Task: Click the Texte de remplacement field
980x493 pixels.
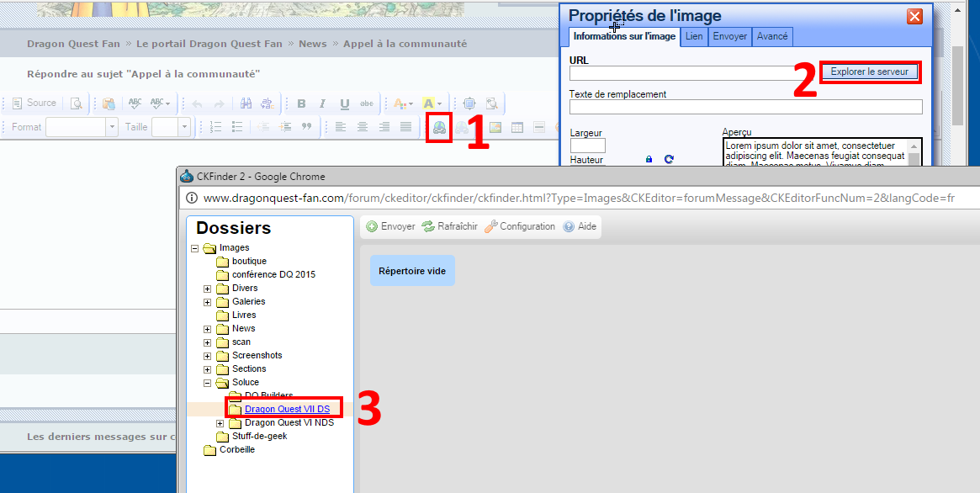Action: coord(745,107)
